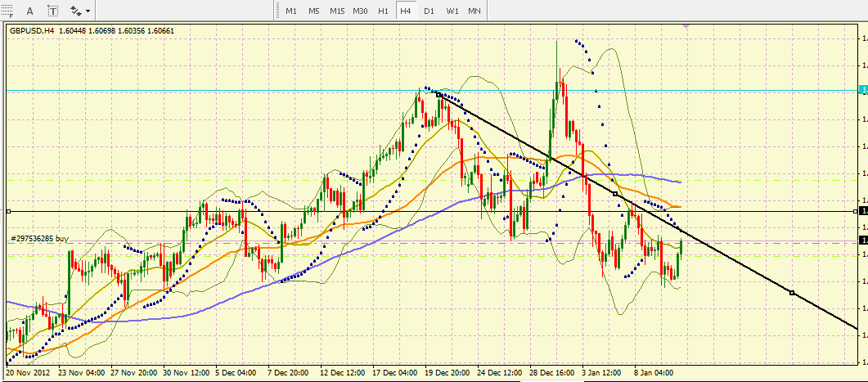
Task: Click the 23 Nov 04:00 time label
Action: [x=82, y=372]
